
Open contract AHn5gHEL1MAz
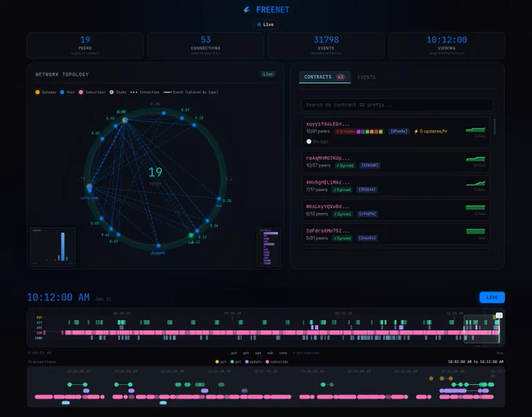396,186
